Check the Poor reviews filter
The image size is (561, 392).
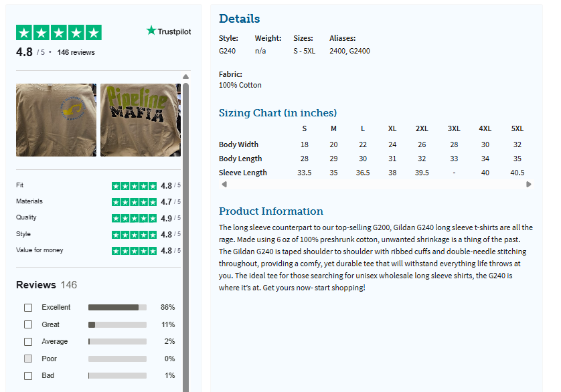(28, 359)
